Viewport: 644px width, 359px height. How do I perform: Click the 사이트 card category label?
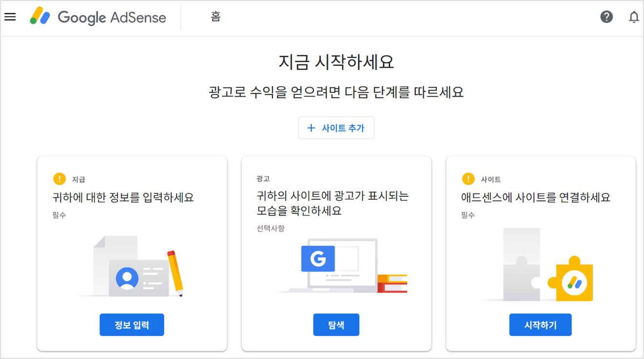coord(491,179)
